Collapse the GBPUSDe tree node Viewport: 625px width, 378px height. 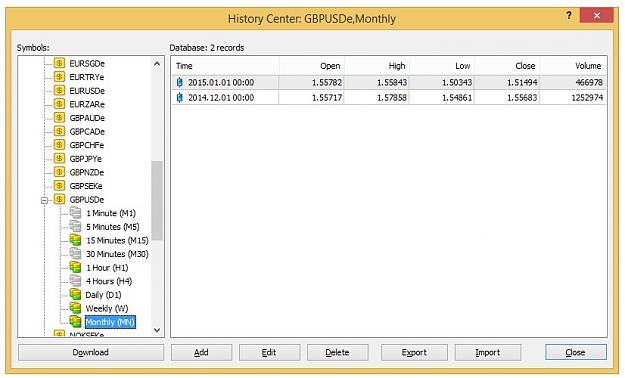45,200
